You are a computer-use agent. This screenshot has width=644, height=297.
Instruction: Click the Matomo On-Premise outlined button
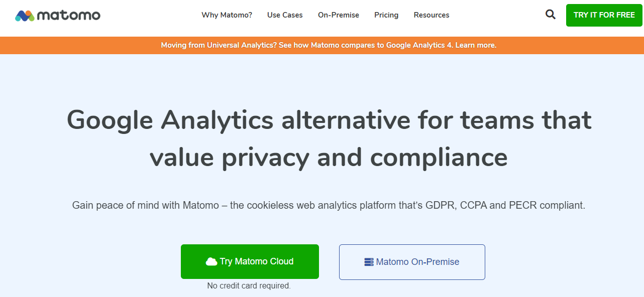click(412, 262)
